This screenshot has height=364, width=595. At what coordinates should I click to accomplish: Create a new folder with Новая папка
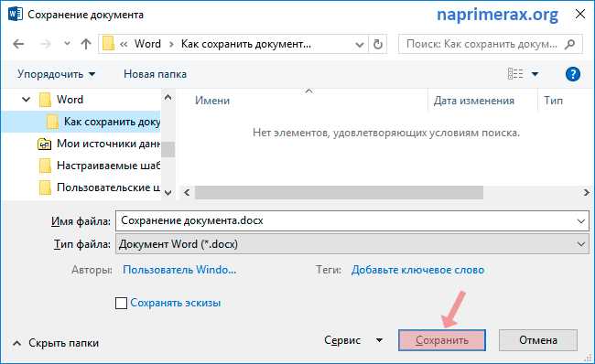pos(155,74)
